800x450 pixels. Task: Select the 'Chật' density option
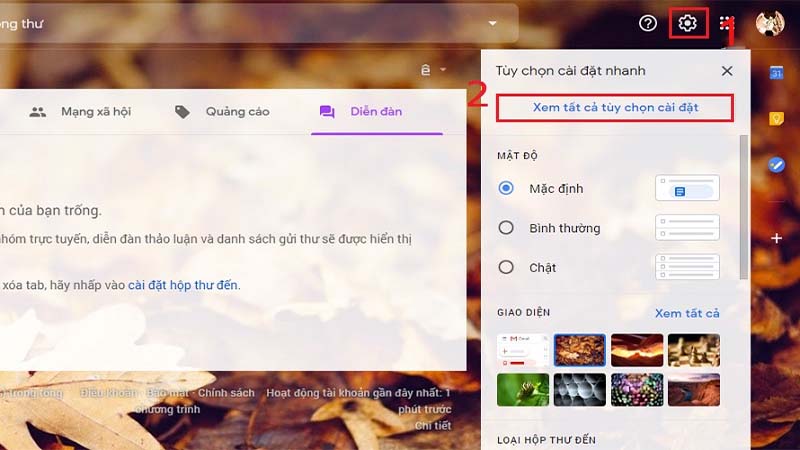[x=506, y=267]
